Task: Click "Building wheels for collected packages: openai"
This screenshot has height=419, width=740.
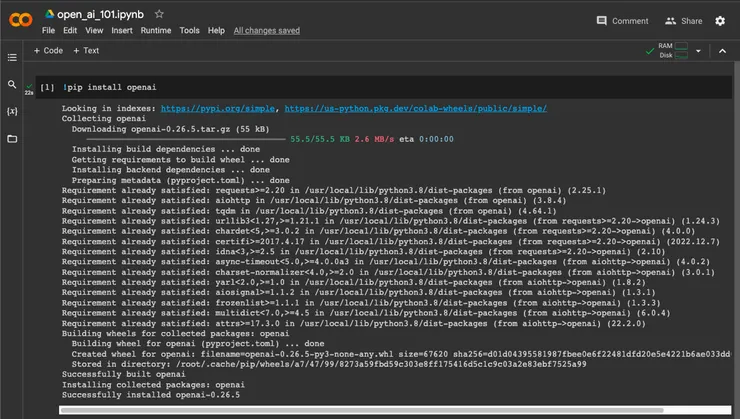Action: pyautogui.click(x=175, y=334)
